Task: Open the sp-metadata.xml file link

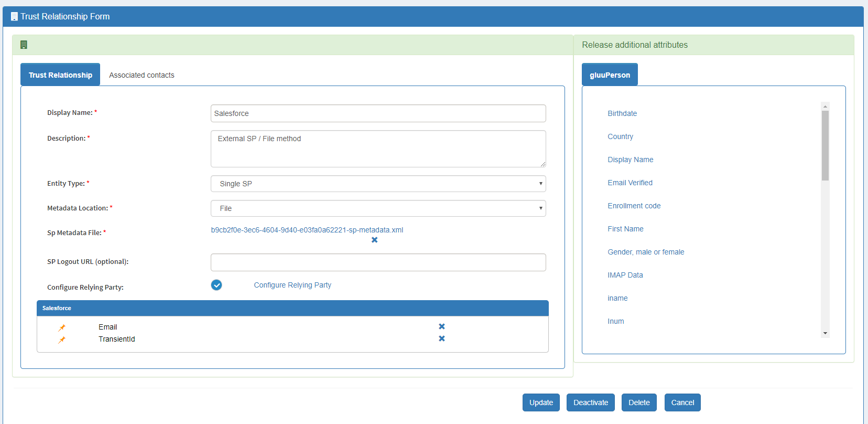Action: pos(307,230)
